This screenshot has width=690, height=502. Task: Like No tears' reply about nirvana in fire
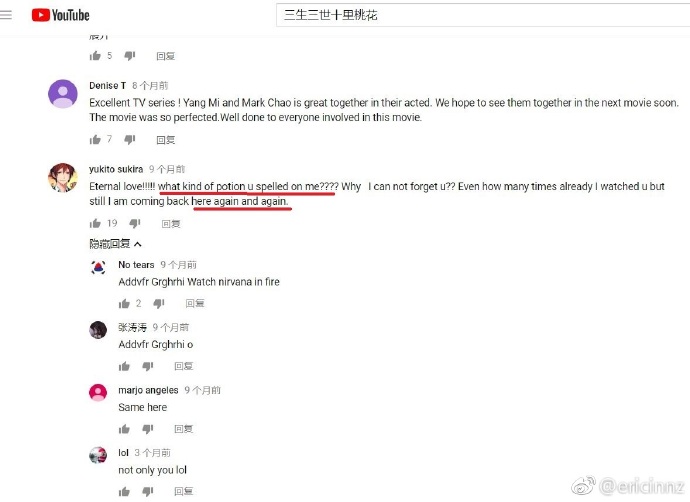coord(124,303)
